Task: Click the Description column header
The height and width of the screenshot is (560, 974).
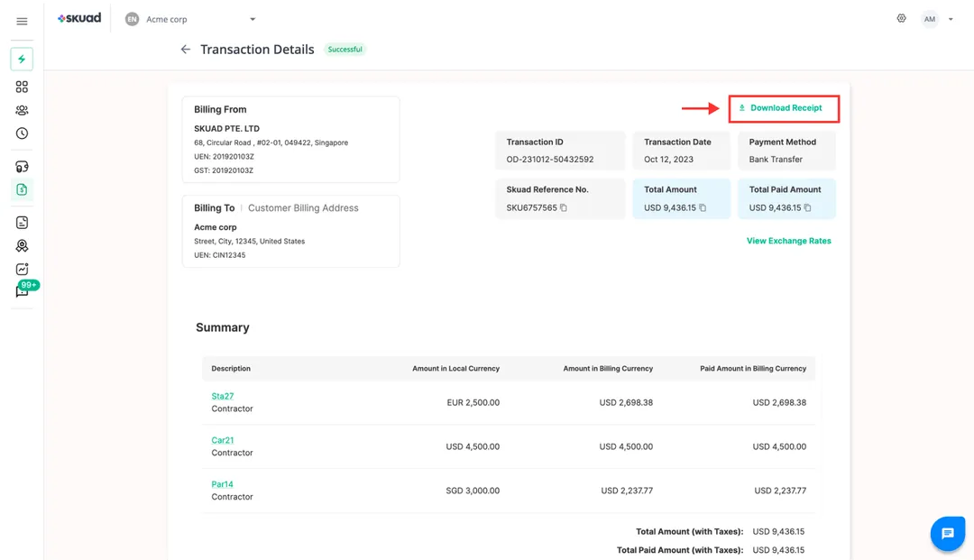Action: pyautogui.click(x=231, y=369)
